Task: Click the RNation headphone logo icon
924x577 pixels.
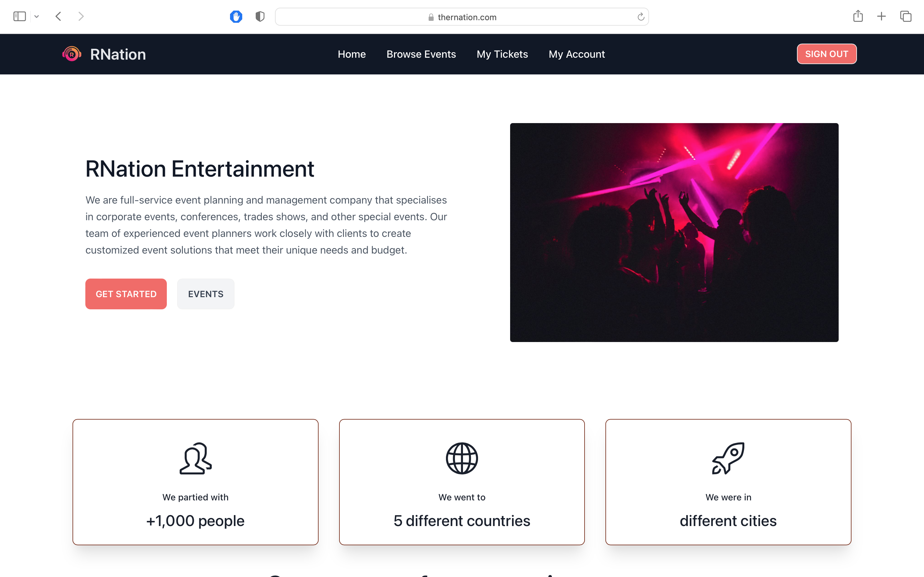Action: (x=72, y=54)
